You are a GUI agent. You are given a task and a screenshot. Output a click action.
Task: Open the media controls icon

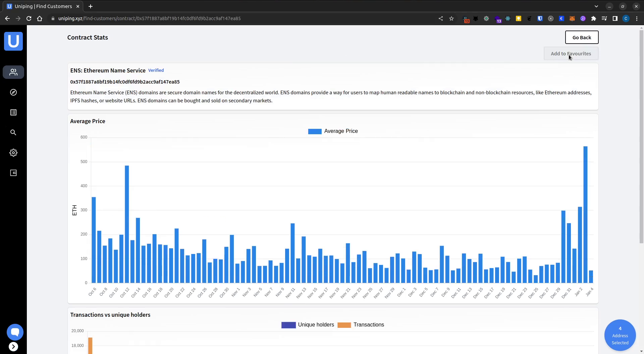tap(604, 18)
